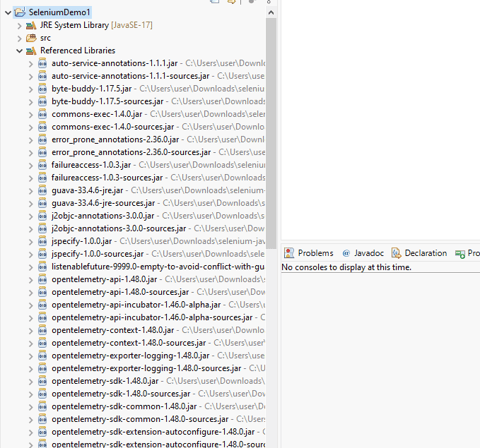Screen dimensions: 480x448
Task: Click the Declaration tab icon
Action: (396, 253)
